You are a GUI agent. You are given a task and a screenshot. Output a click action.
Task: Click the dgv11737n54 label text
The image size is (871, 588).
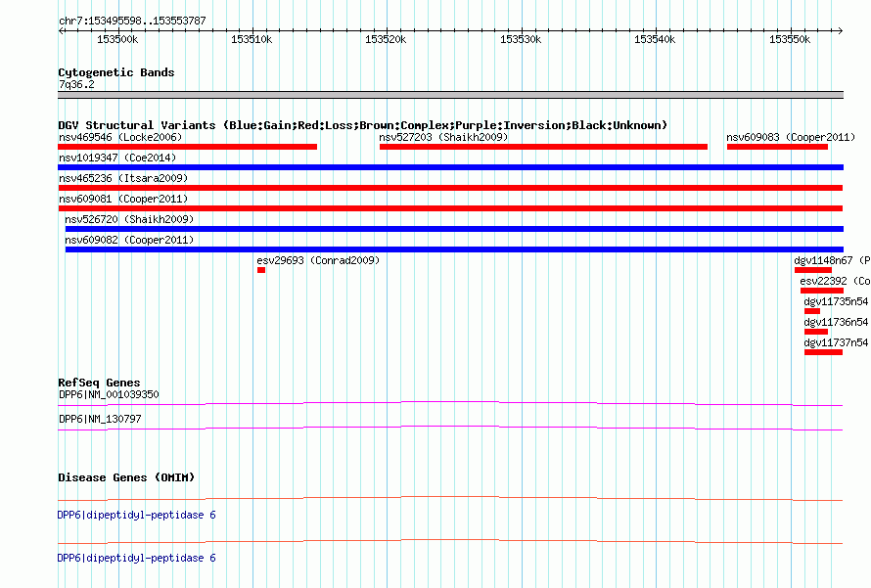pyautogui.click(x=836, y=342)
